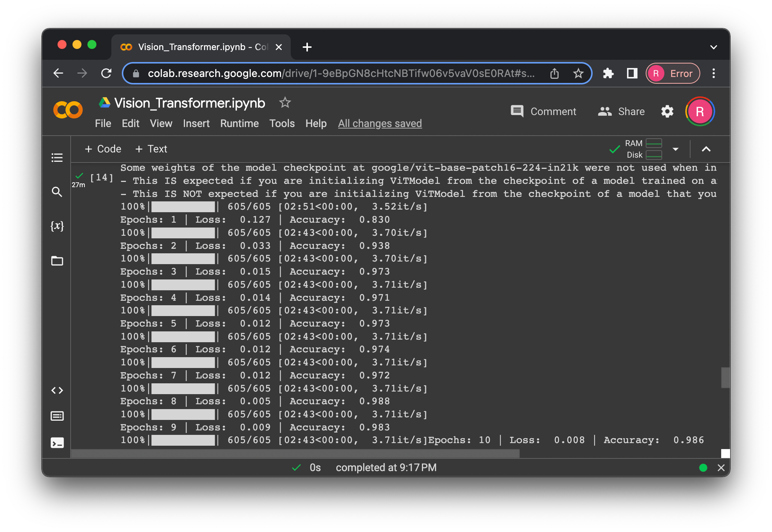Open the Variables inspector icon
The height and width of the screenshot is (532, 772).
coord(57,226)
